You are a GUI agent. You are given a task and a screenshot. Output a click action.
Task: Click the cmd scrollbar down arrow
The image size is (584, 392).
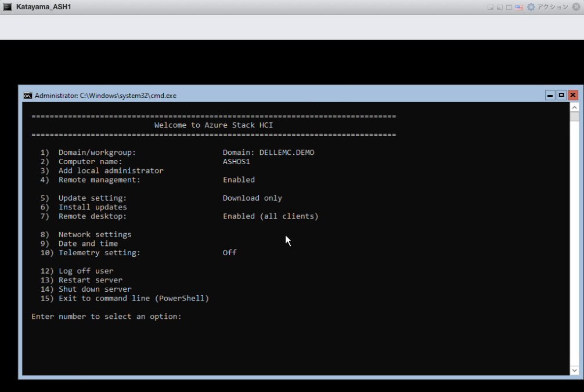click(574, 370)
